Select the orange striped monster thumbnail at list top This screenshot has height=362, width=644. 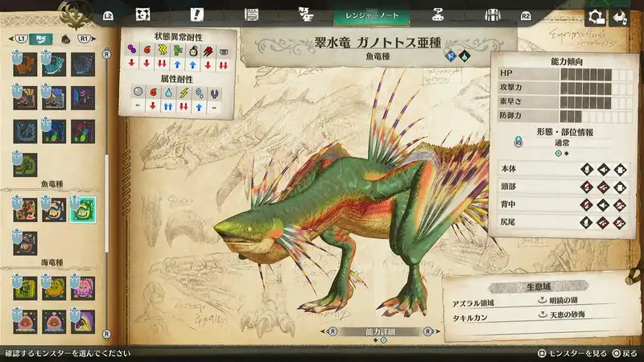25,64
